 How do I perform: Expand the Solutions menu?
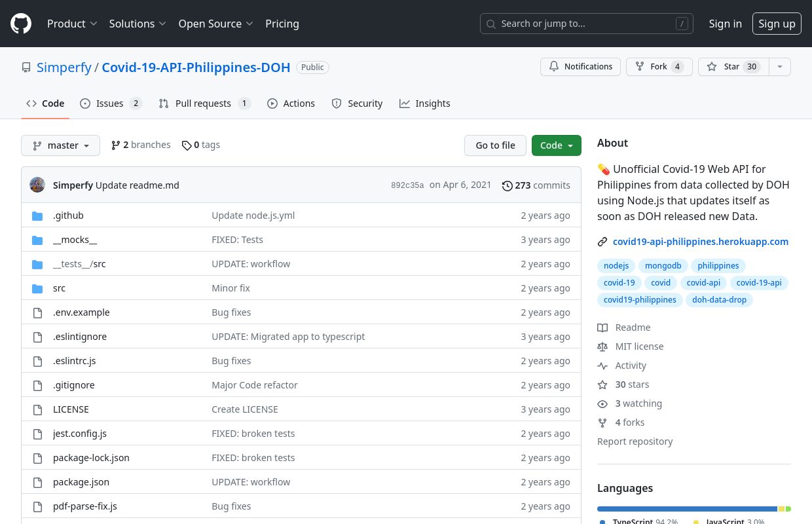138,24
